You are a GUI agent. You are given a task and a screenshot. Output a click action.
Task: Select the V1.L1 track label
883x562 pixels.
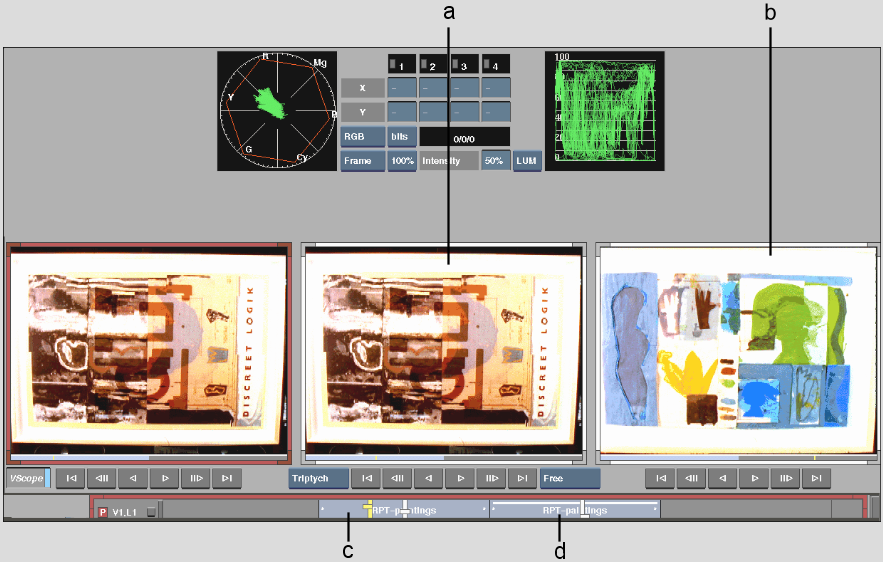pos(124,512)
